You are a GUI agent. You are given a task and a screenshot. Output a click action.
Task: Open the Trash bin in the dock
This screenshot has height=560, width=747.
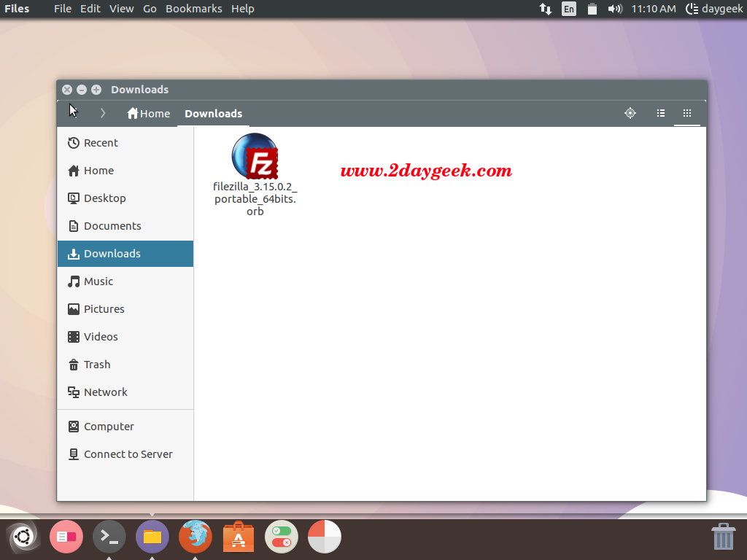coord(723,537)
